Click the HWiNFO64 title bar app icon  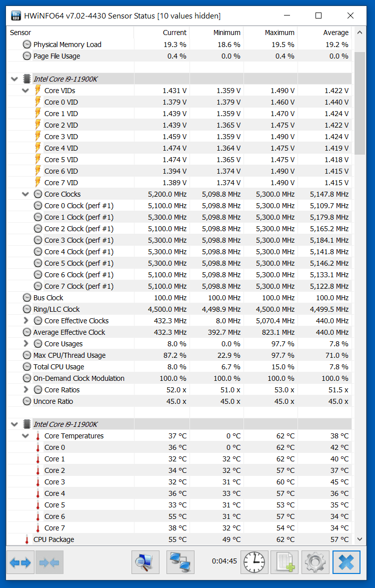coord(16,16)
